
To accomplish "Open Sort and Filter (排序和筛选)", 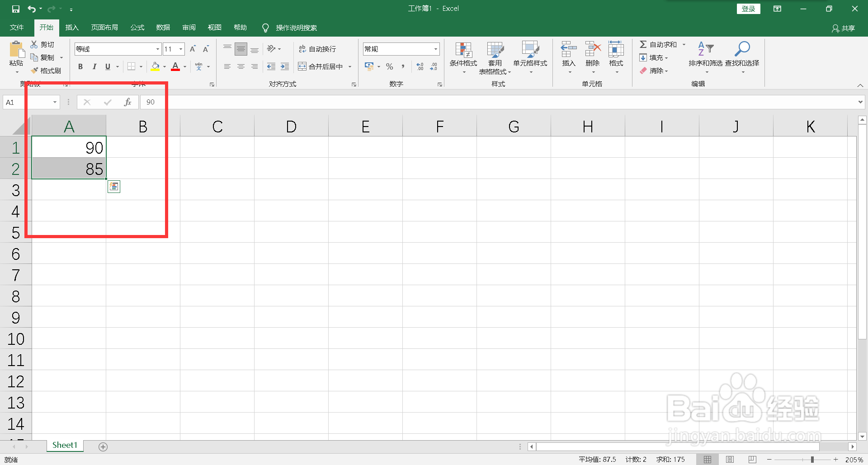I will [706, 58].
